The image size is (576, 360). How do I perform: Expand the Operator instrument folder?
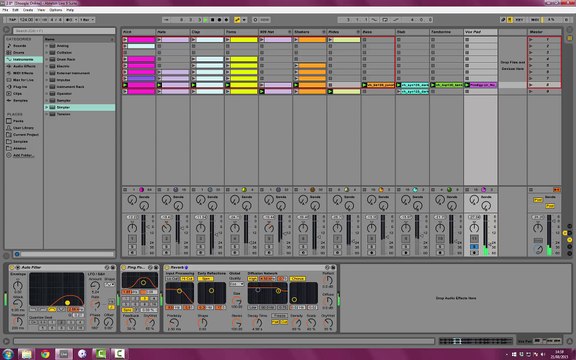[x=47, y=94]
